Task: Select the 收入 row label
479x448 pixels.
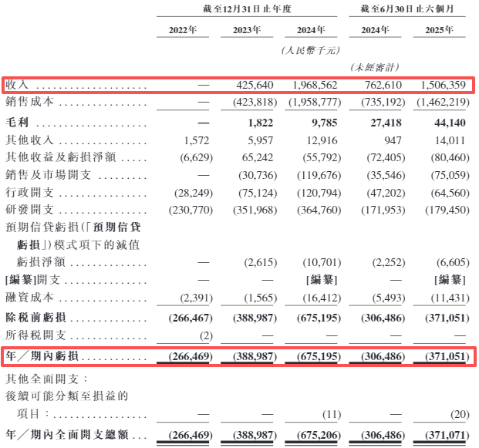Action: pyautogui.click(x=17, y=85)
